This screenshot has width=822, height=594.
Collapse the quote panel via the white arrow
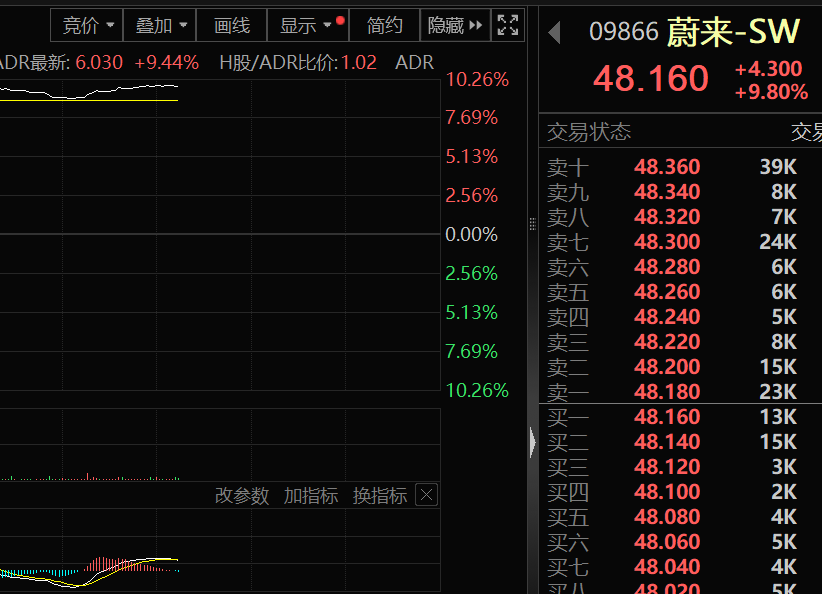tap(533, 440)
